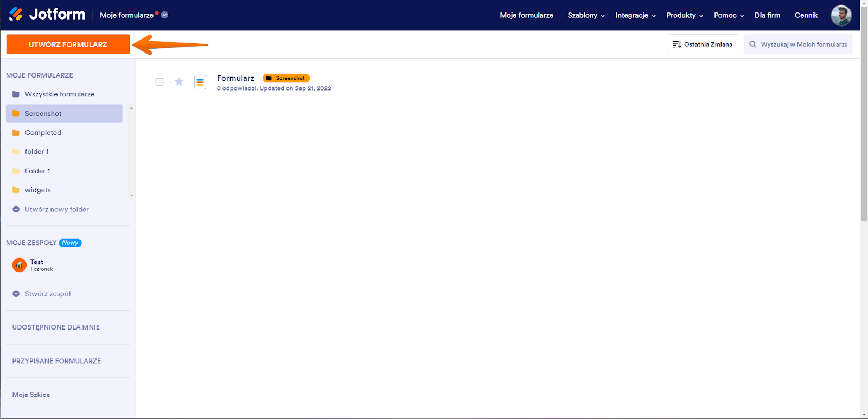Select the Completed folder
The height and width of the screenshot is (419, 868).
click(x=64, y=132)
